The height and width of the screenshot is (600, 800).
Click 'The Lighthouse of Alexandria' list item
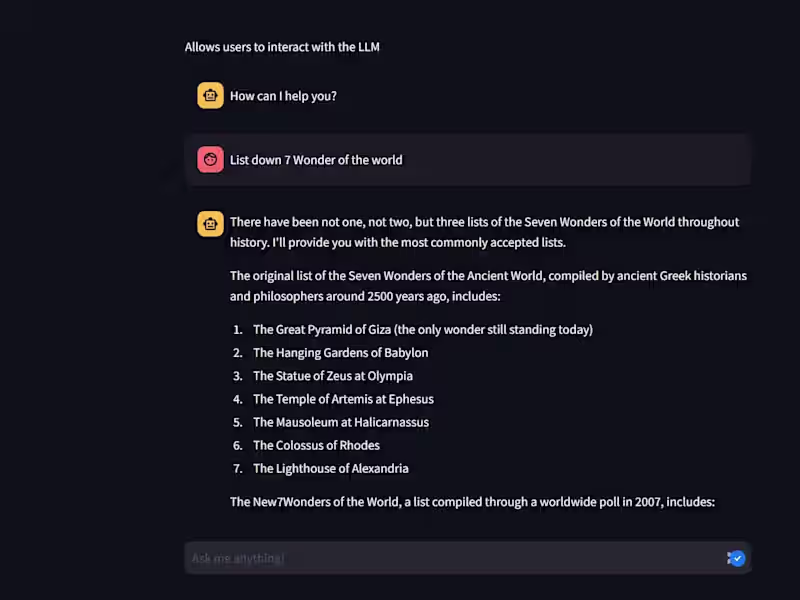(330, 468)
